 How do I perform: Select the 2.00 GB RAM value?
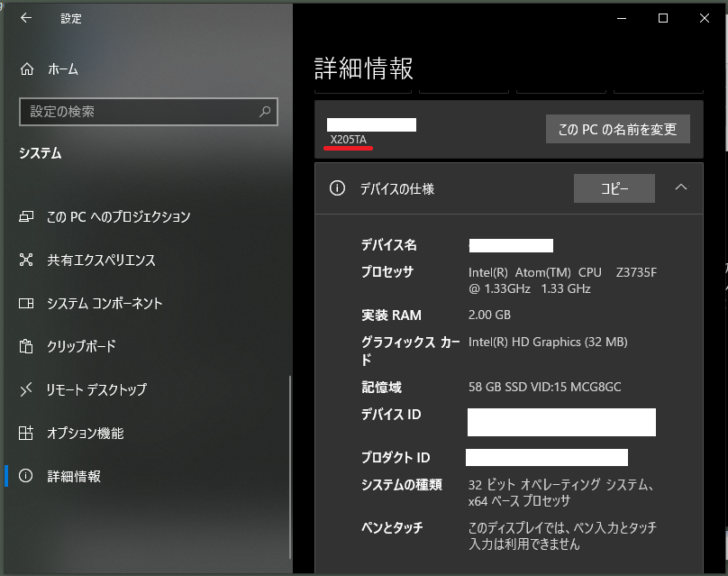(x=489, y=315)
